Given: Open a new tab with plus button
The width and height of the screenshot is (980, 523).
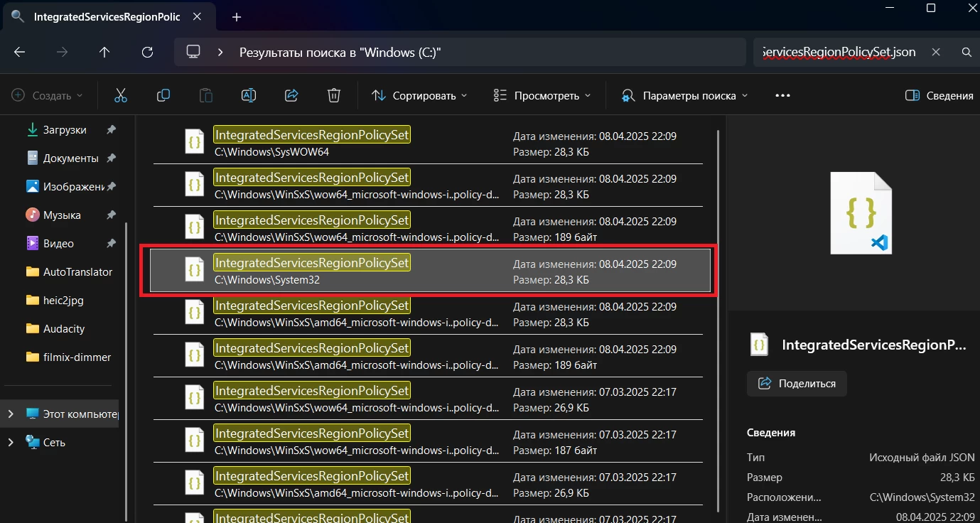Looking at the screenshot, I should 237,17.
